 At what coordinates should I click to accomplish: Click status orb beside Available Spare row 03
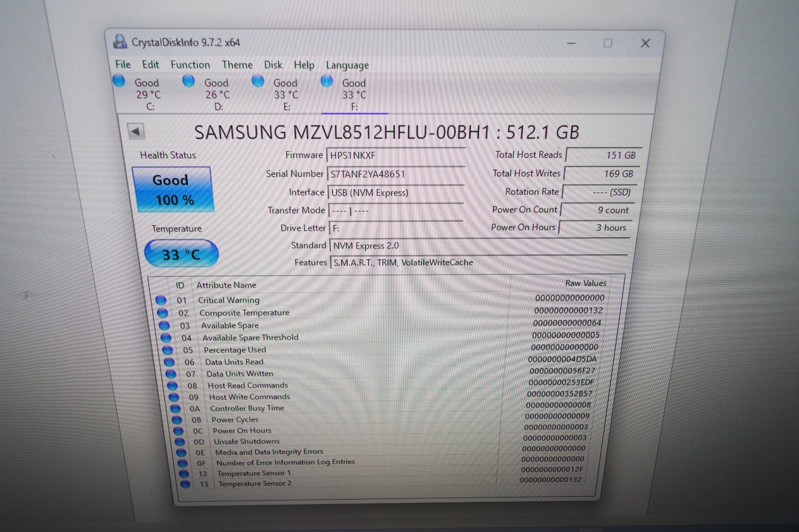164,325
